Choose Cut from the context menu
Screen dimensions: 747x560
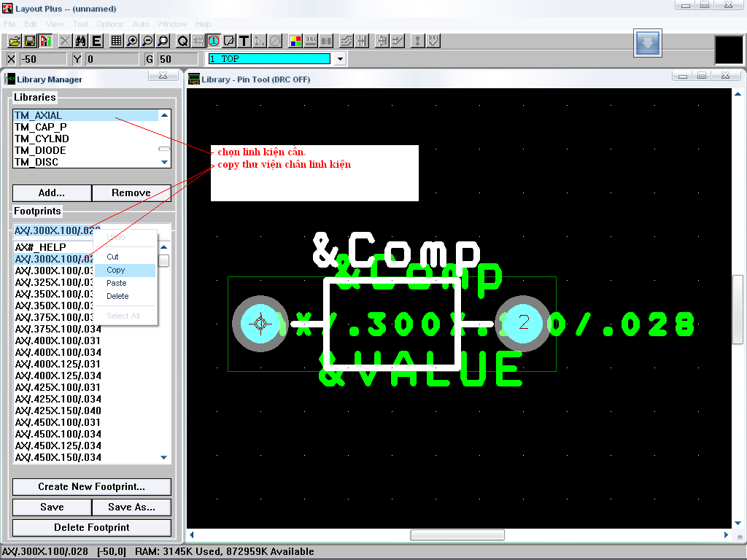coord(125,257)
